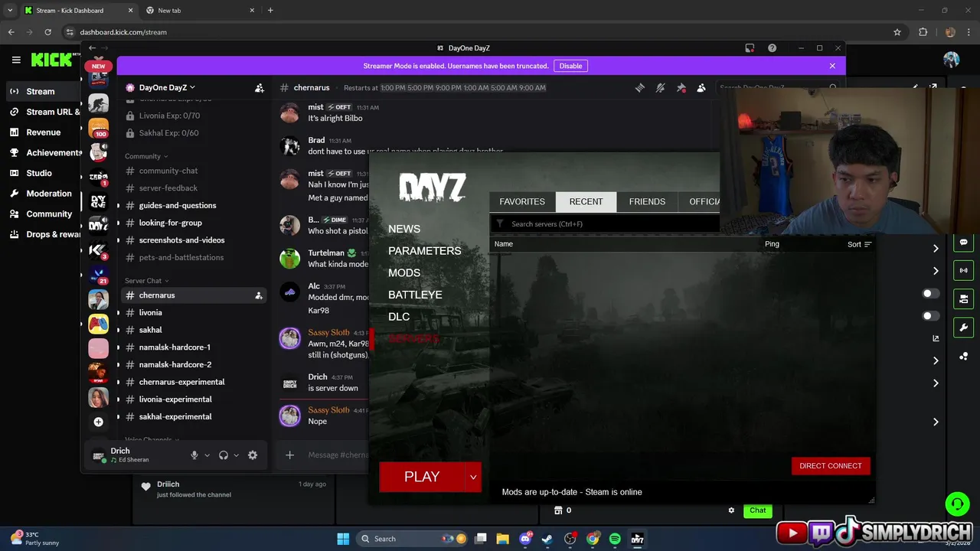
Task: Click the DIRECT CONNECT button
Action: click(831, 465)
